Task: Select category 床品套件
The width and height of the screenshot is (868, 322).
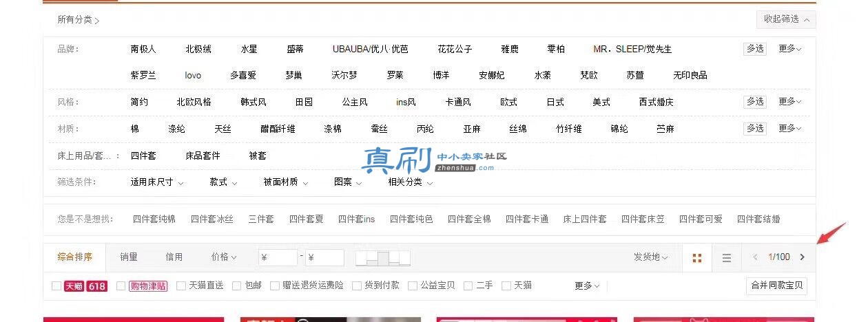Action: pyautogui.click(x=203, y=155)
